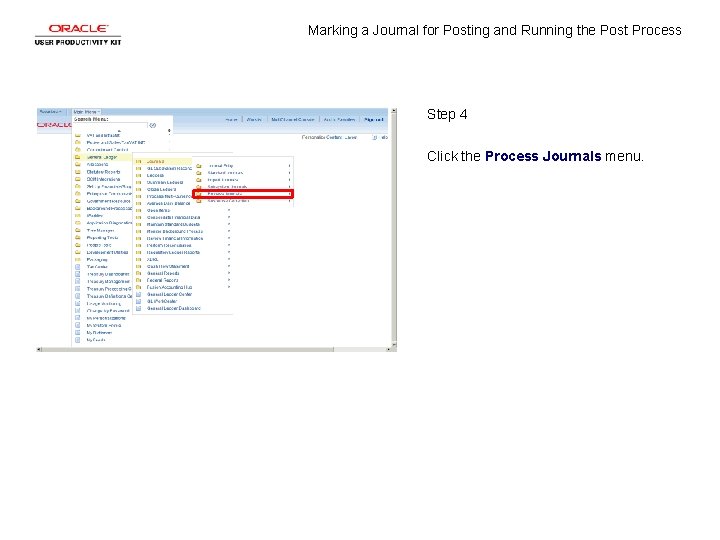Click the folder icon beside Suspense Correction
Screen dimensions: 720x540
pos(199,201)
